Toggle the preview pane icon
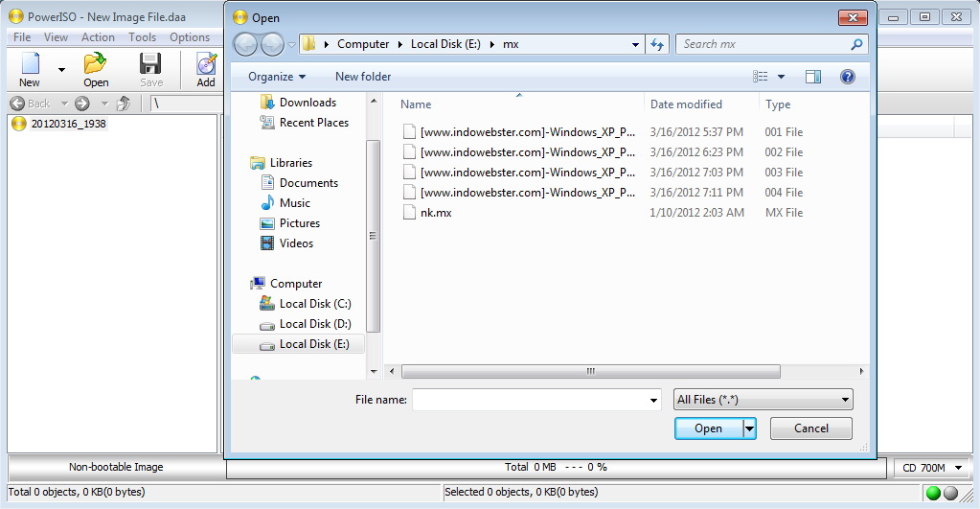Viewport: 980px width, 509px height. pos(813,77)
